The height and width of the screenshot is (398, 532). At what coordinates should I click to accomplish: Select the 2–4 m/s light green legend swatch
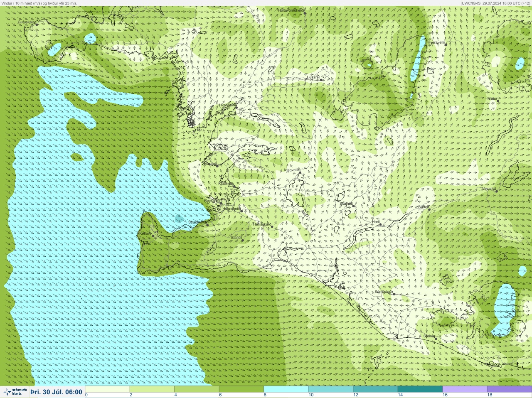click(152, 389)
